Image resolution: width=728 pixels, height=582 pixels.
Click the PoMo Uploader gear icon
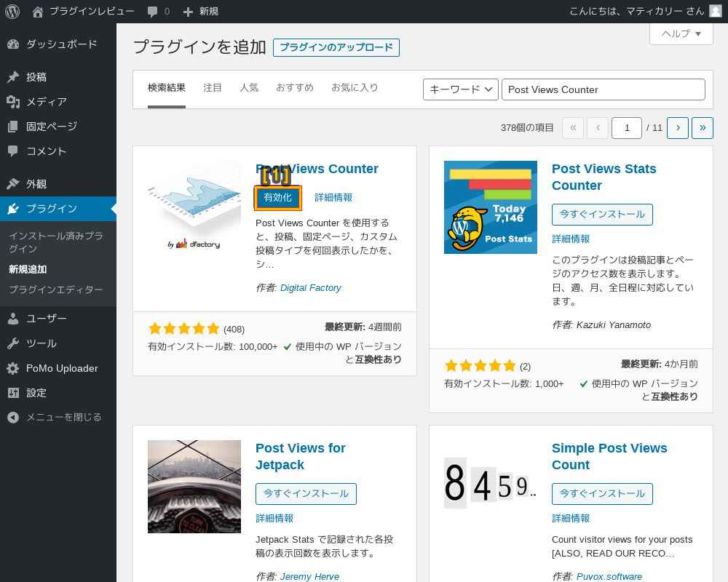point(13,368)
